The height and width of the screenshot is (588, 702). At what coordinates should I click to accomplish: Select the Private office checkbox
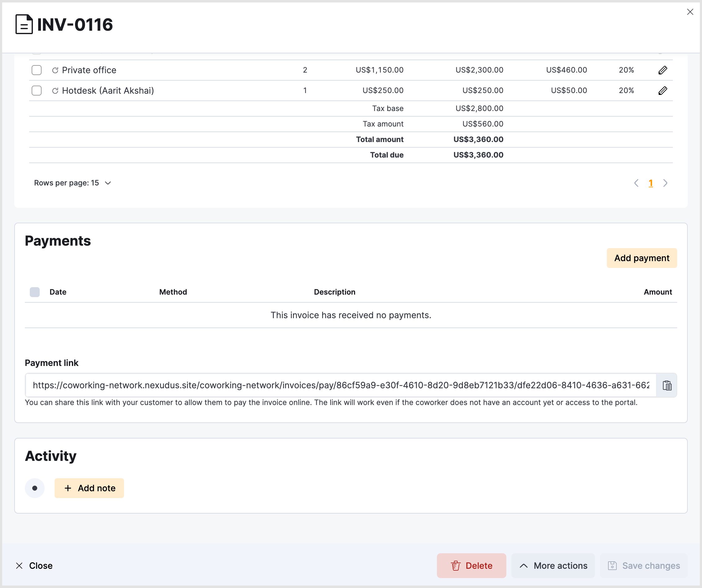[37, 70]
